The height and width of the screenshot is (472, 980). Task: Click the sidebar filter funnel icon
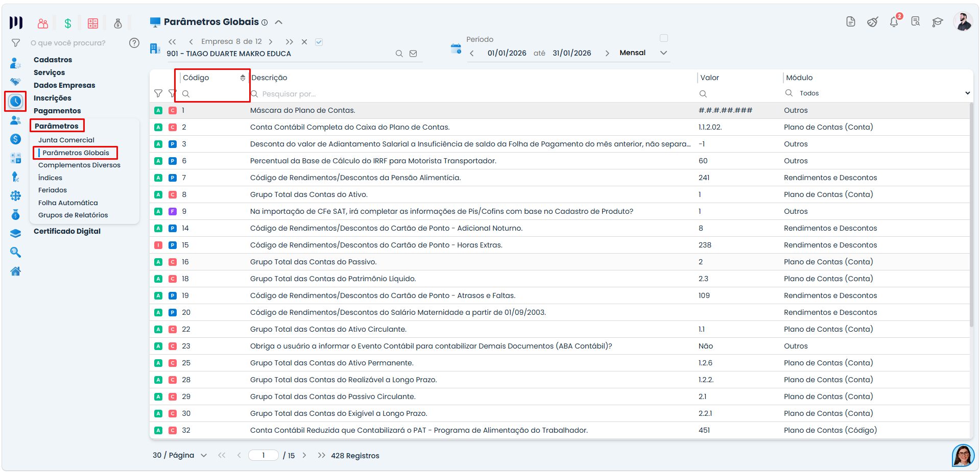[x=16, y=43]
